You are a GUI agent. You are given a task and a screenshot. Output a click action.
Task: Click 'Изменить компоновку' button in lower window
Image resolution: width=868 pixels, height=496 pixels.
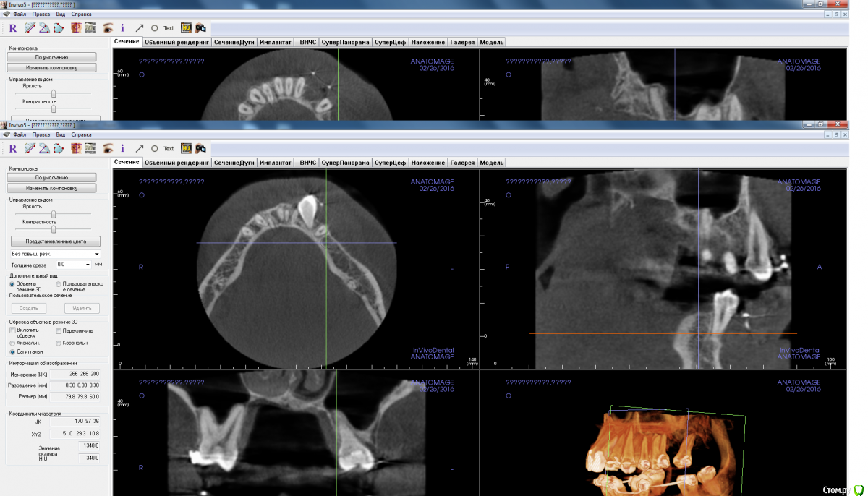(x=51, y=188)
